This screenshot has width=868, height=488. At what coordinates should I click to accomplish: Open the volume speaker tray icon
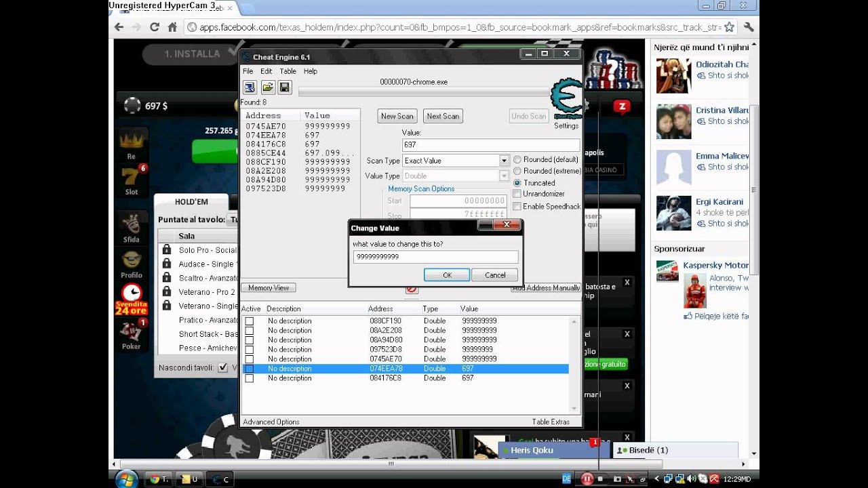coord(691,479)
